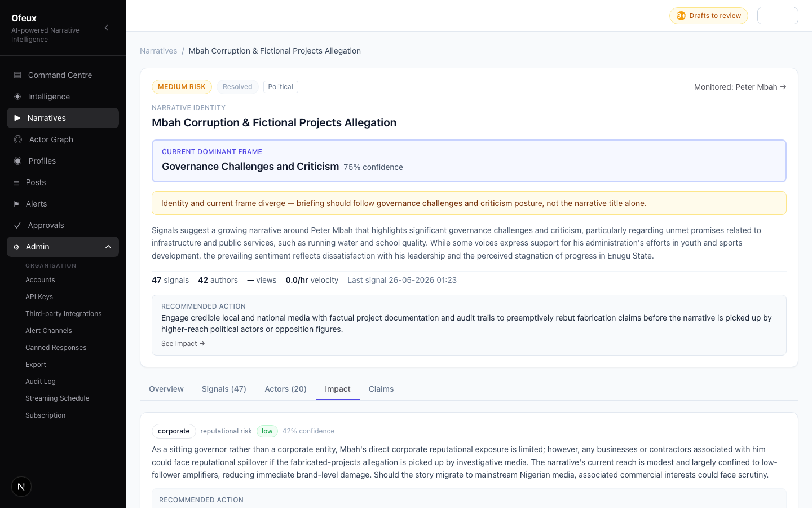Click the Admin gear icon
The width and height of the screenshot is (812, 508).
pyautogui.click(x=16, y=247)
